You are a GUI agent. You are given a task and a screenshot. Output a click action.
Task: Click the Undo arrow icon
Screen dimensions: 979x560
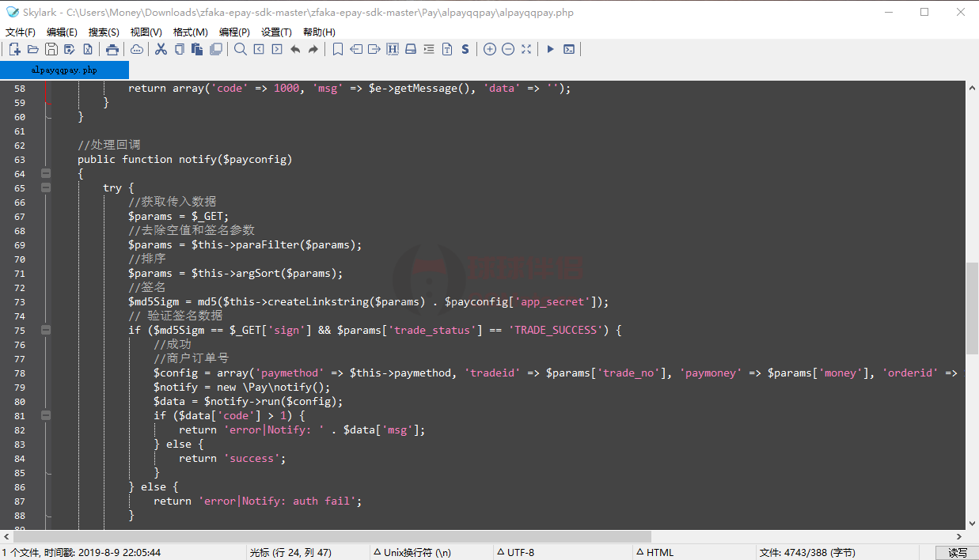[x=295, y=49]
